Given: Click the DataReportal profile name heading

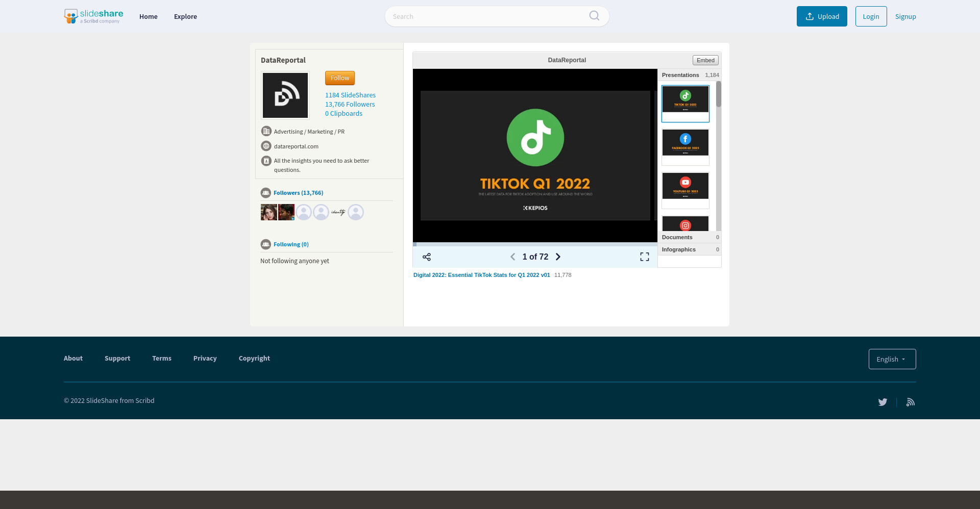Looking at the screenshot, I should (283, 60).
